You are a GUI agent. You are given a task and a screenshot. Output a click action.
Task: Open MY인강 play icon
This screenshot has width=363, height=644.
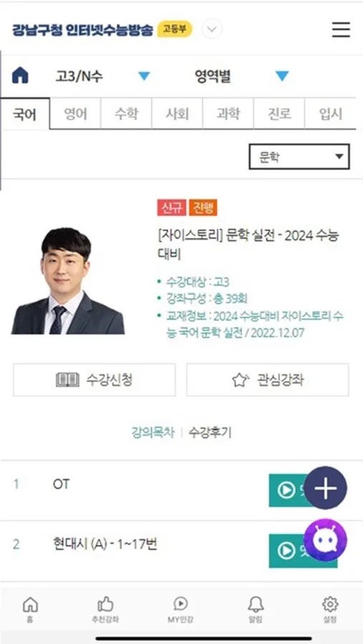point(180,610)
